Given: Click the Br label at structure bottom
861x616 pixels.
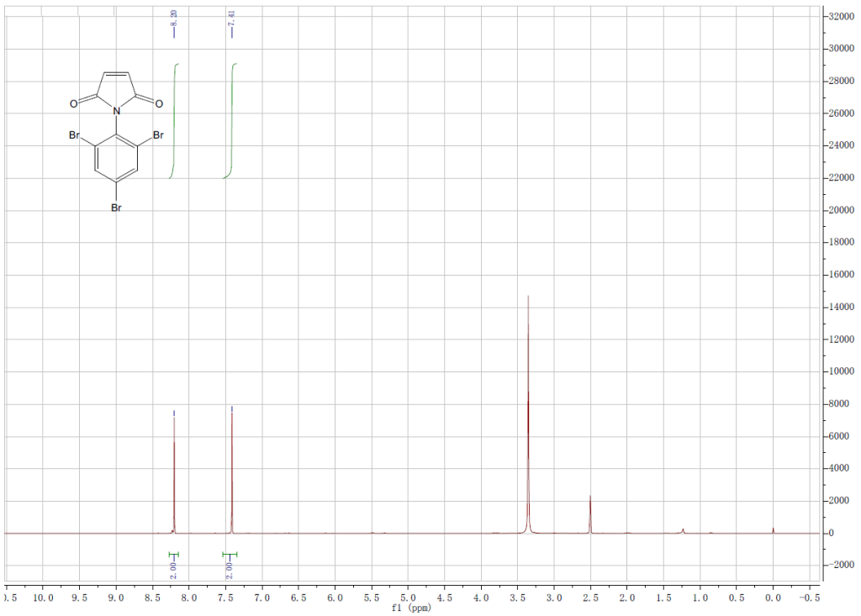Looking at the screenshot, I should [115, 208].
